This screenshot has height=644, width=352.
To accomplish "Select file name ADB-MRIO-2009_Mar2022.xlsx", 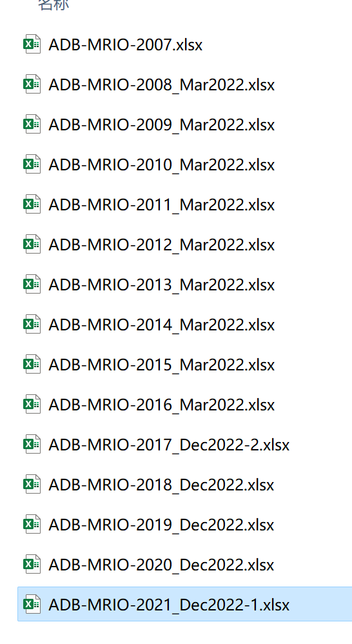I will pos(162,125).
